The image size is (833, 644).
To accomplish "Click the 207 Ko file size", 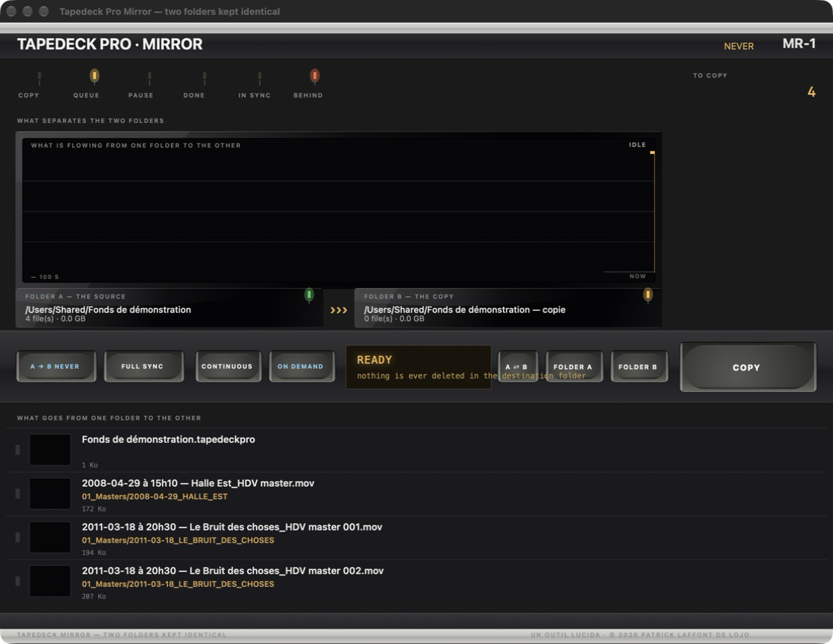I will click(x=93, y=597).
